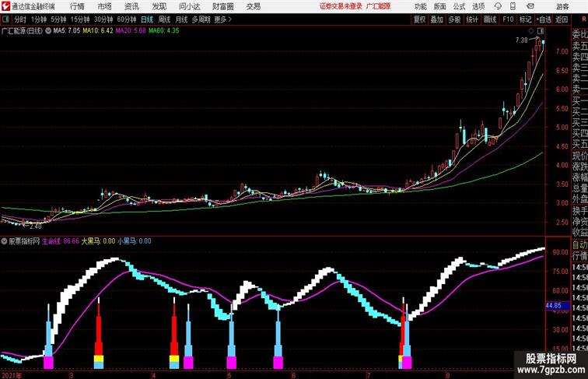
Task: Open the 公式 menu
Action: click(459, 6)
